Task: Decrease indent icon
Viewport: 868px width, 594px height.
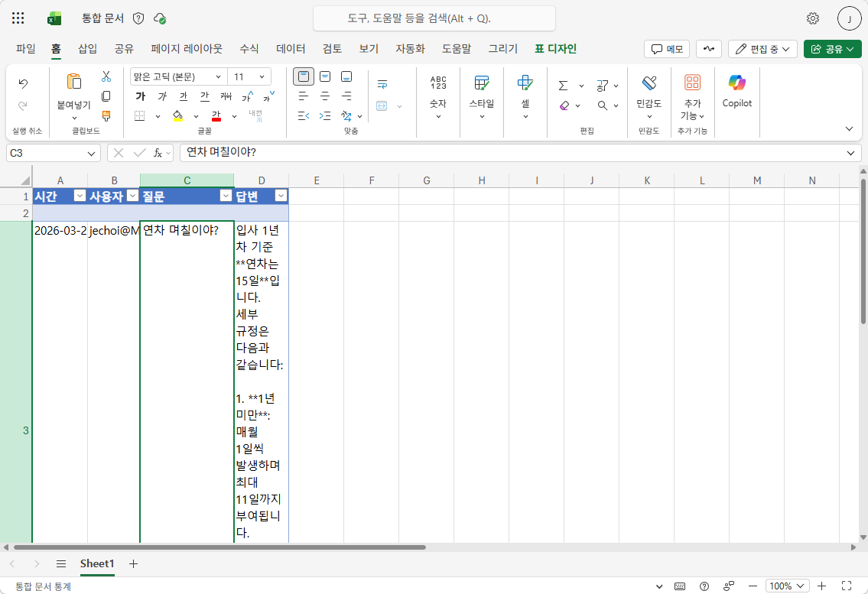Action: pos(304,115)
